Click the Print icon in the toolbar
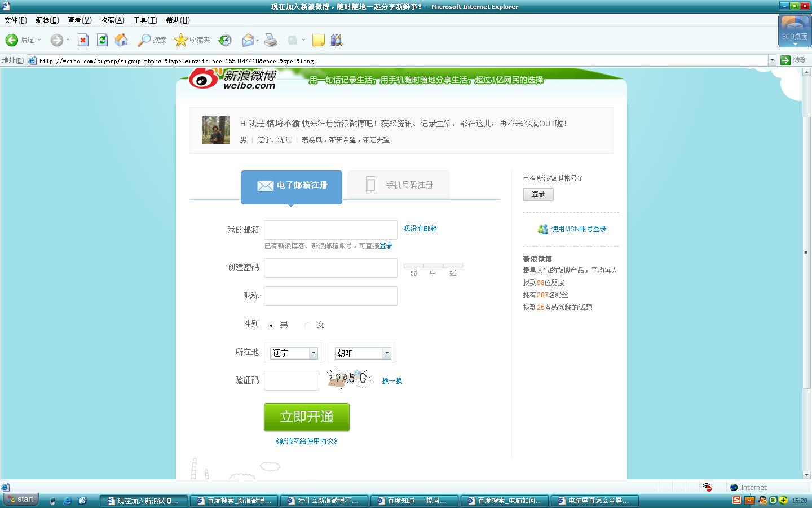812x508 pixels. [x=270, y=40]
